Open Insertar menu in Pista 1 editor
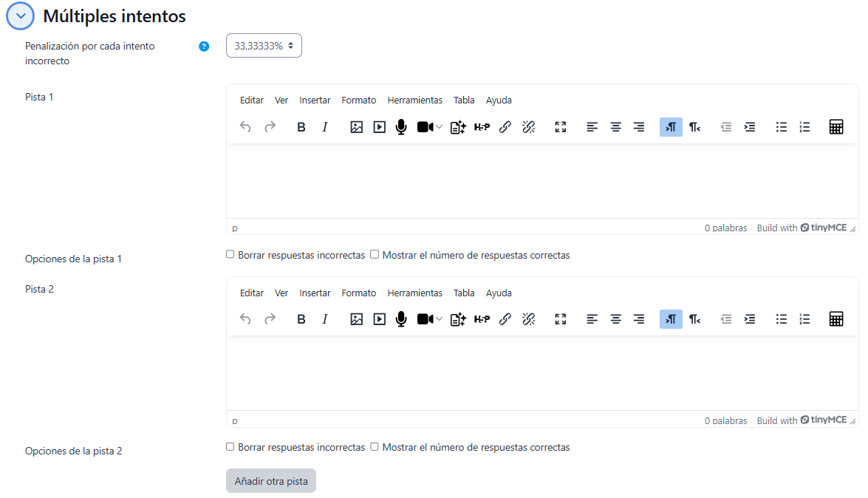Viewport: 868px width, 498px height. pos(315,100)
